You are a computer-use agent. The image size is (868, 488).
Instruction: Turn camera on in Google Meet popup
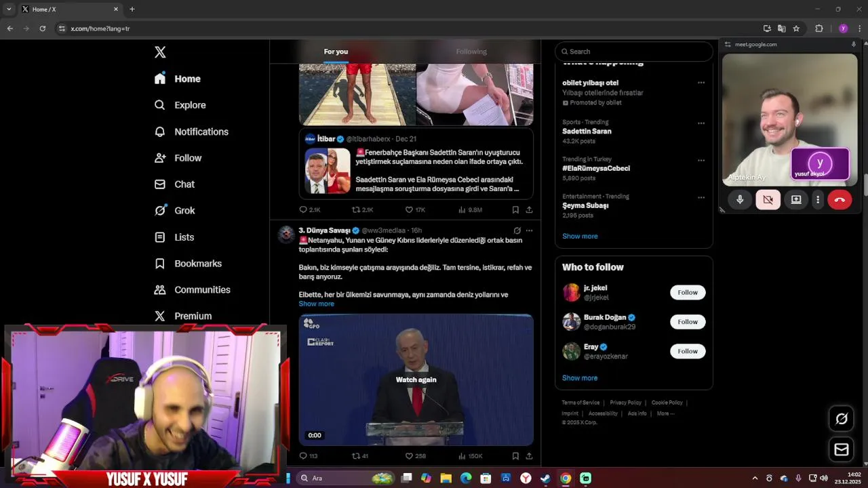click(x=768, y=199)
